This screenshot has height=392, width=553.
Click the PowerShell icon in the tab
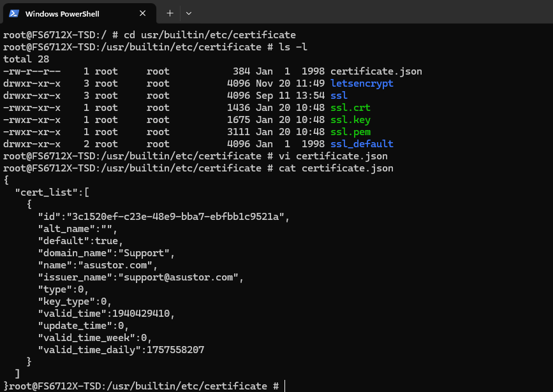(x=13, y=13)
